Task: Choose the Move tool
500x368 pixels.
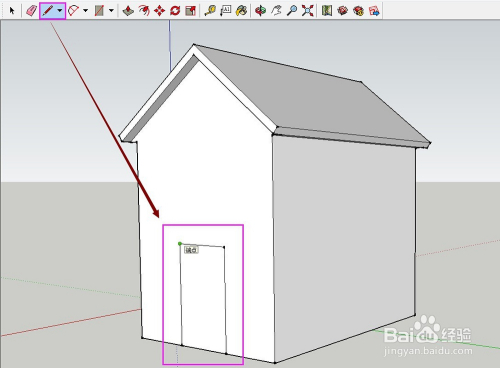Action: tap(160, 11)
